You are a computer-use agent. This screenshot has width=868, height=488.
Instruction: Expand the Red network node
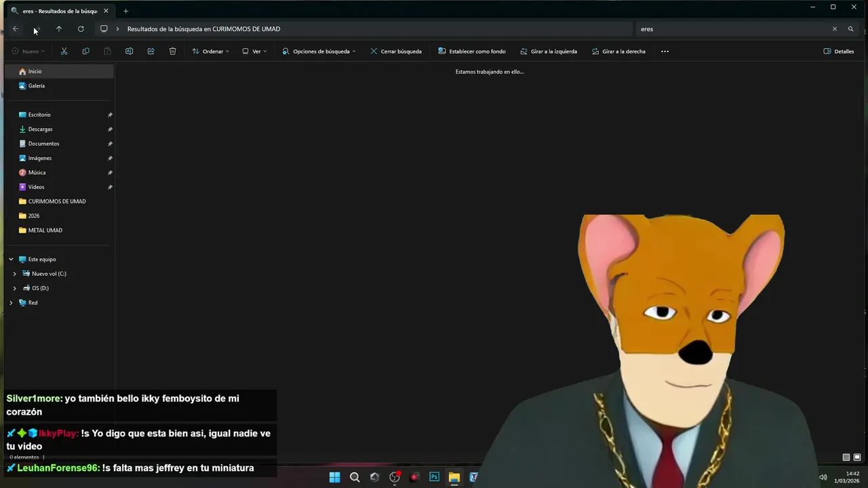pos(11,303)
